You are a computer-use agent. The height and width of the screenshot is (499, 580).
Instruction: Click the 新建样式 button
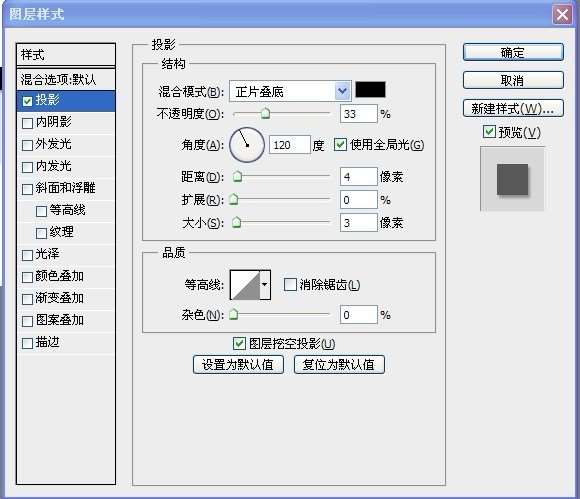coord(513,108)
